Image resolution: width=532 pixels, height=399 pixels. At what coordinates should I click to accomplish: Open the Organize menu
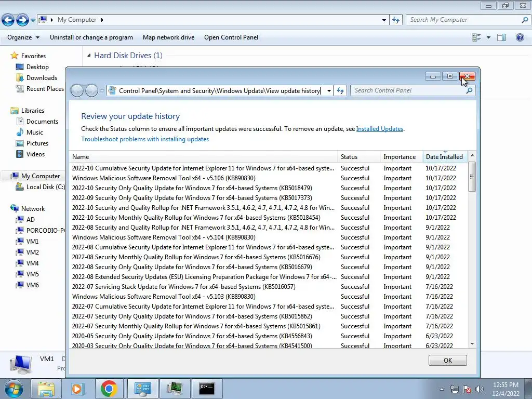(23, 37)
